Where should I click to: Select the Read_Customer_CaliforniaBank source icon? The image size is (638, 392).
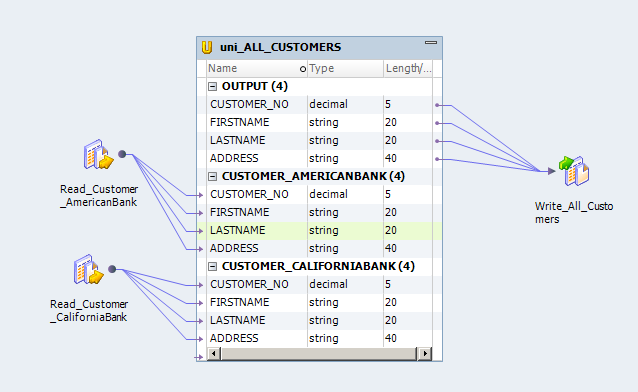[89, 269]
